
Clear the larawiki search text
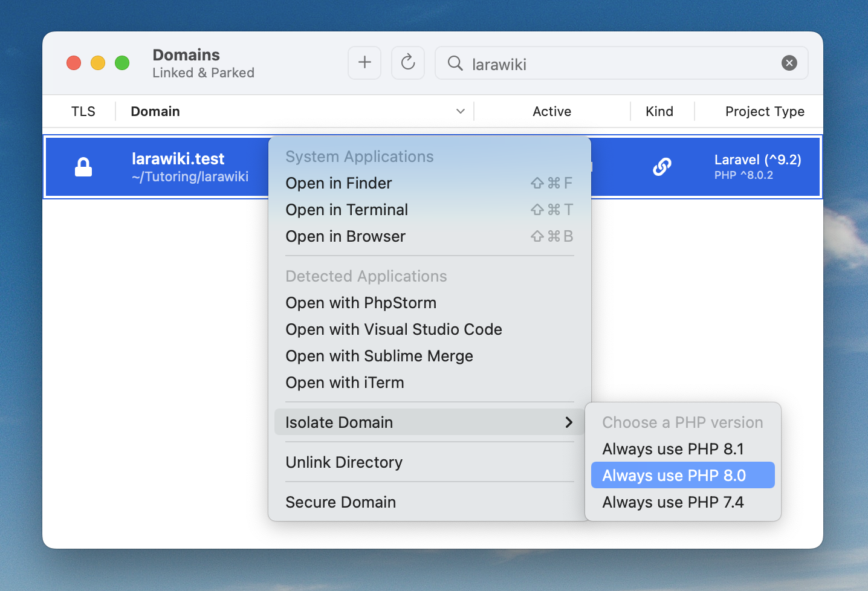tap(789, 63)
